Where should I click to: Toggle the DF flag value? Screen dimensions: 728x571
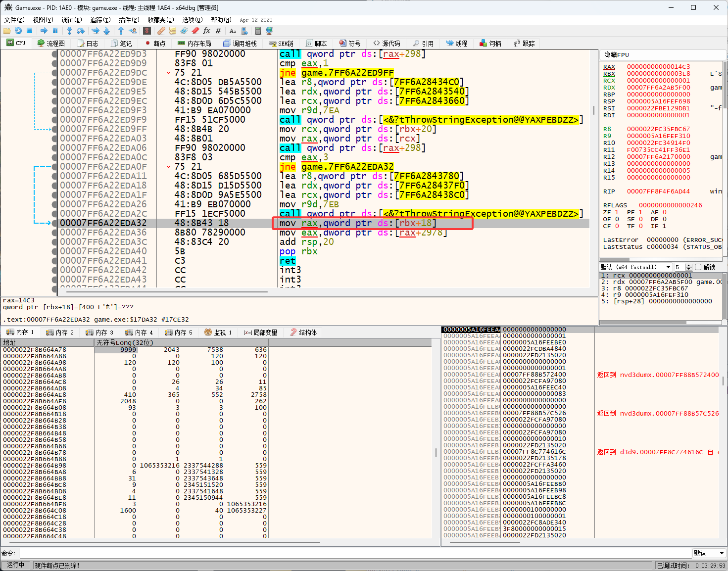(x=664, y=219)
